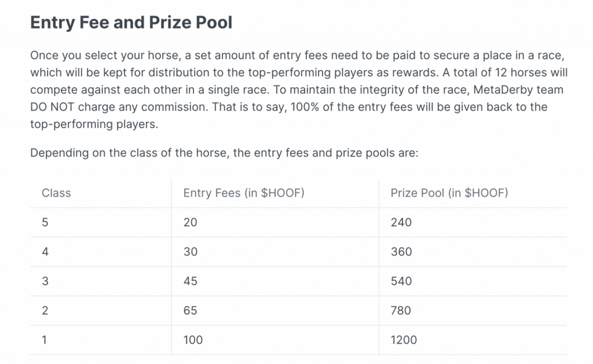Click the prize pool value 1200
This screenshot has width=593, height=364.
click(x=404, y=340)
